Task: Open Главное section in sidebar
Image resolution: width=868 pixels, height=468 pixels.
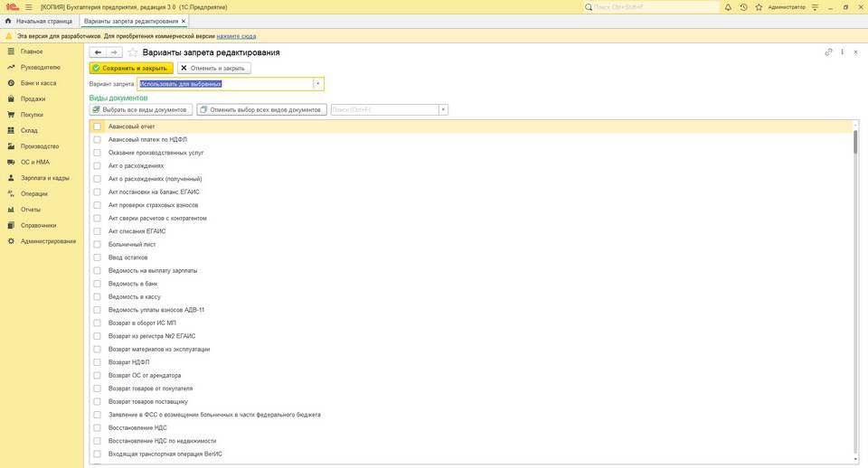Action: click(x=32, y=51)
